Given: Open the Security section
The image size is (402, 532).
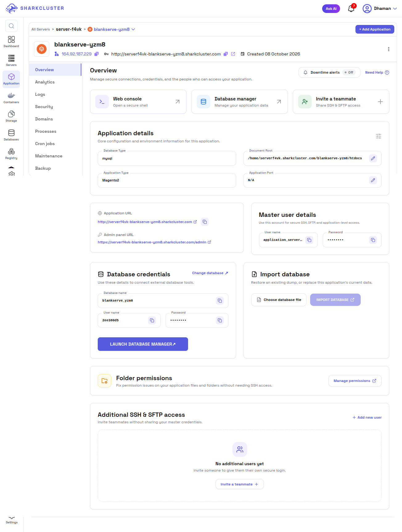Looking at the screenshot, I should coord(55,107).
